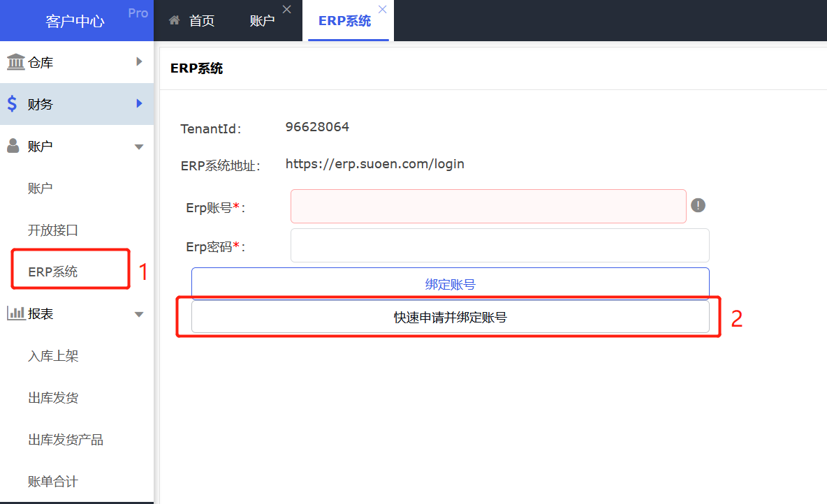The width and height of the screenshot is (827, 504).
Task: Close the 账户 tab
Action: [x=286, y=10]
